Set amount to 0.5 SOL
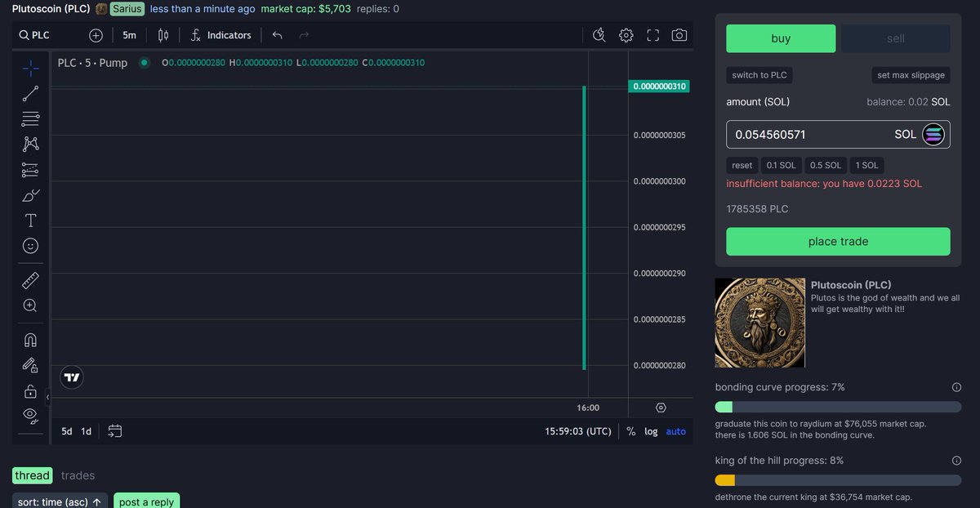The height and width of the screenshot is (508, 980). click(826, 165)
